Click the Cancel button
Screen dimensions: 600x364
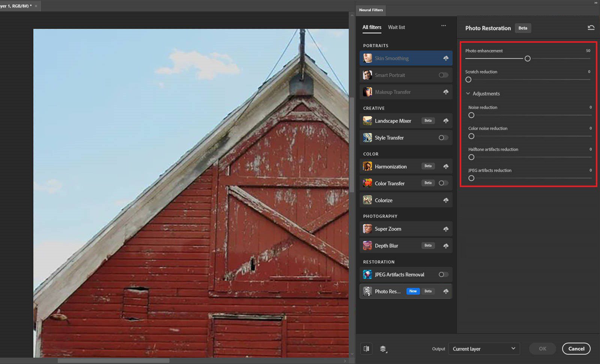[576, 349]
